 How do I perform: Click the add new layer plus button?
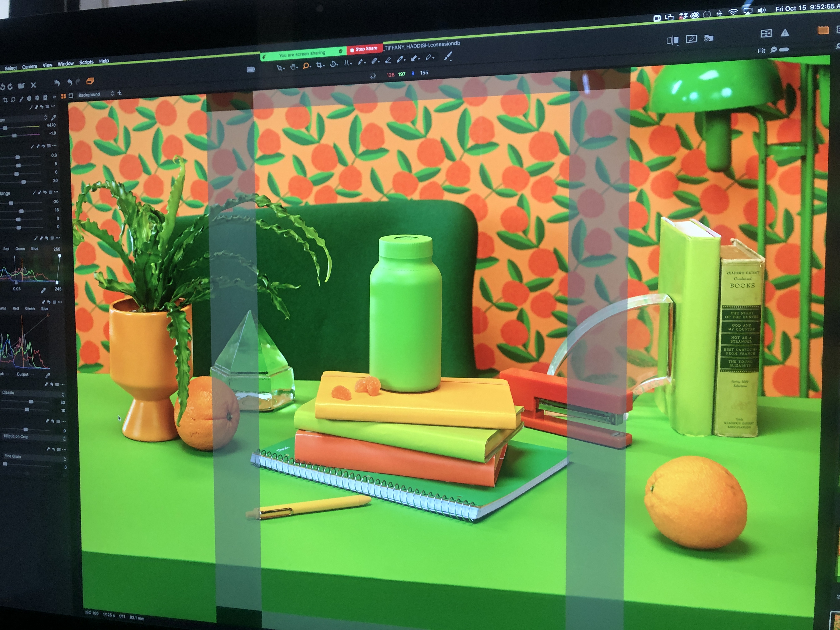(120, 93)
